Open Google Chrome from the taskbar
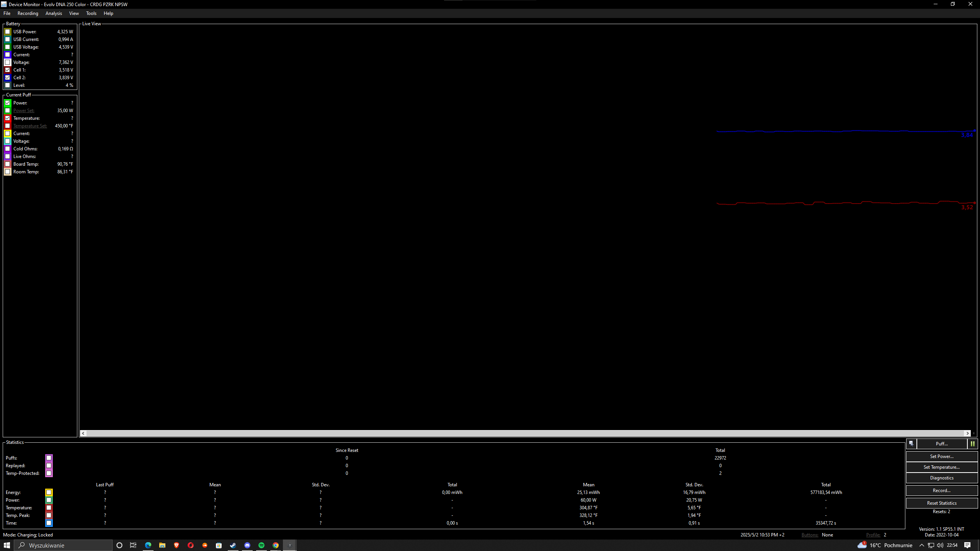Image resolution: width=980 pixels, height=551 pixels. (x=276, y=545)
